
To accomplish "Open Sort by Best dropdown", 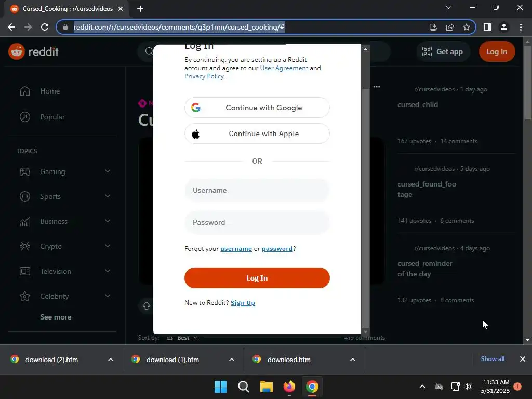I will coord(182,338).
